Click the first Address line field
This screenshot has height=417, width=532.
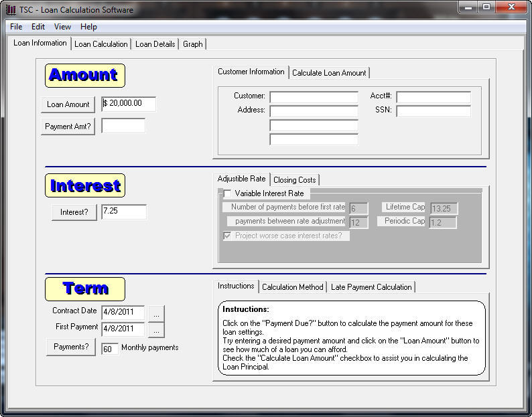coord(314,111)
